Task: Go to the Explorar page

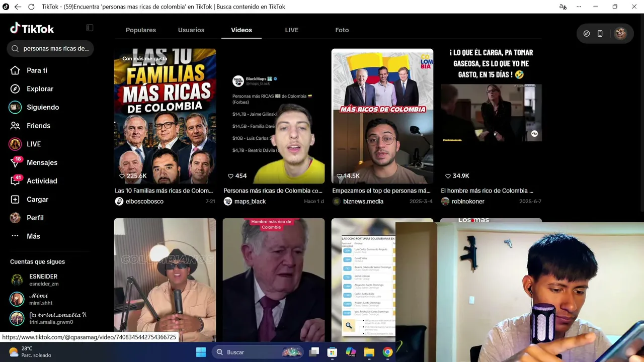Action: [x=40, y=89]
